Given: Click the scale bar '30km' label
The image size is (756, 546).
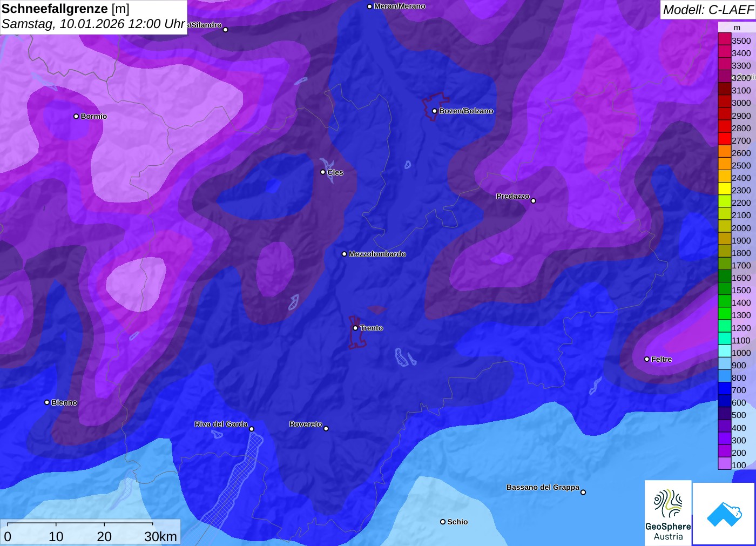Looking at the screenshot, I should (160, 536).
